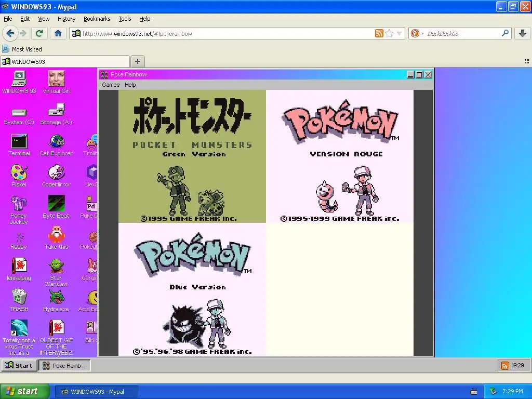Maximize the Poke Rainbow window

tap(419, 75)
